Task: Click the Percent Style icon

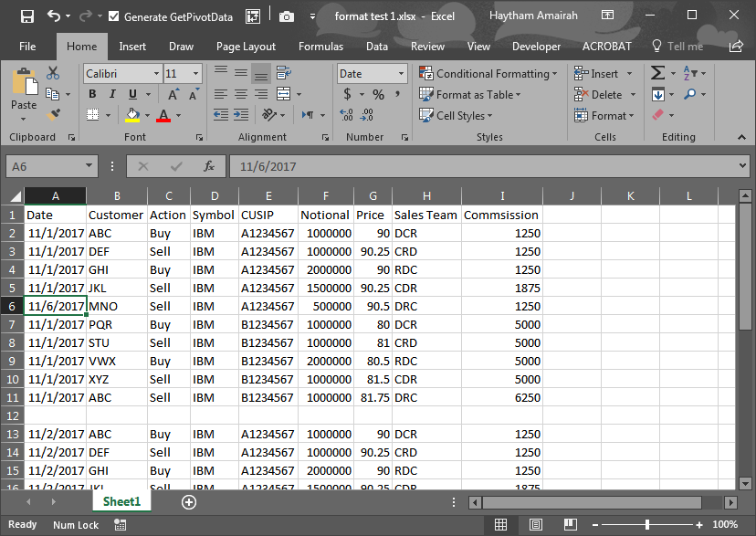Action: click(376, 94)
